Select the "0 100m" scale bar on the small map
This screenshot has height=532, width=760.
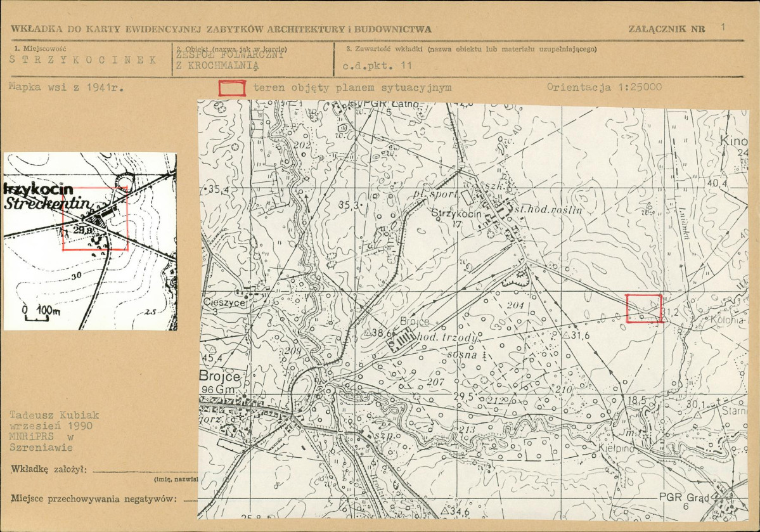[42, 313]
